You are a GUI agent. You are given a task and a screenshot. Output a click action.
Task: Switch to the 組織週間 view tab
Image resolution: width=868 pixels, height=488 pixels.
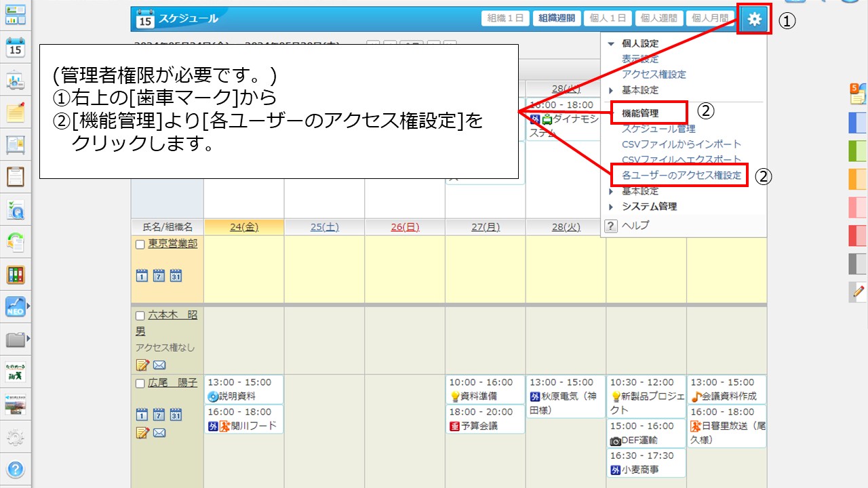pos(557,19)
